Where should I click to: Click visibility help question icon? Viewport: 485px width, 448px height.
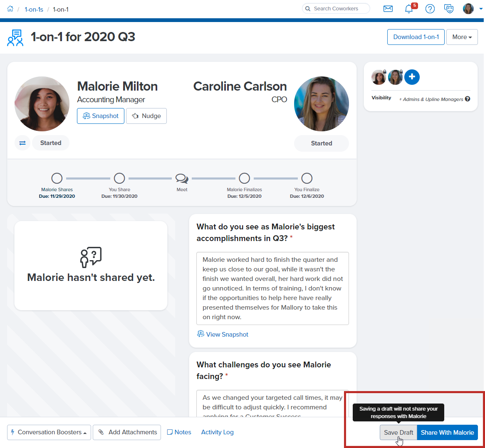tap(468, 99)
